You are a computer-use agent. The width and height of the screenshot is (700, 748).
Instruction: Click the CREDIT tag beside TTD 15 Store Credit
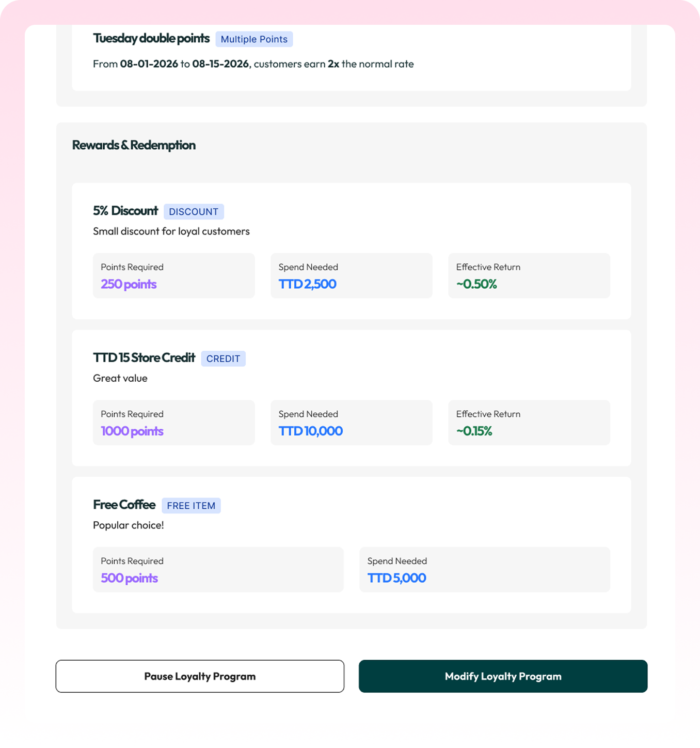(x=223, y=359)
